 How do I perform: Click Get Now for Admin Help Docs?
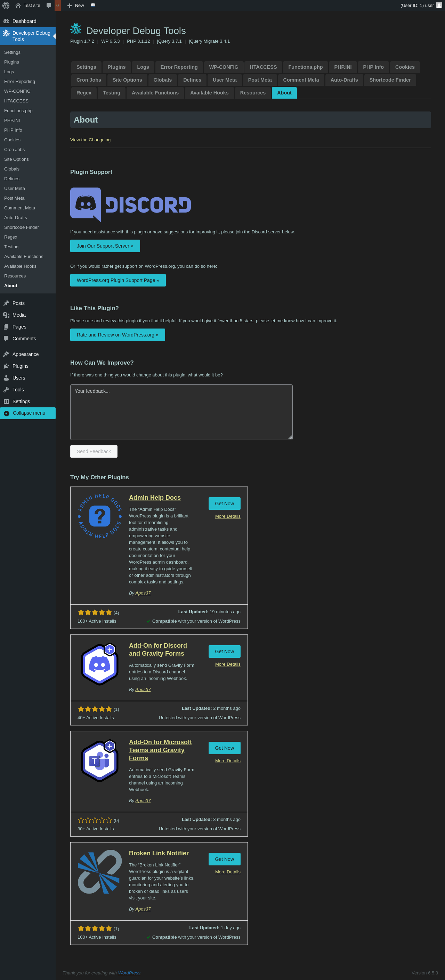(224, 504)
